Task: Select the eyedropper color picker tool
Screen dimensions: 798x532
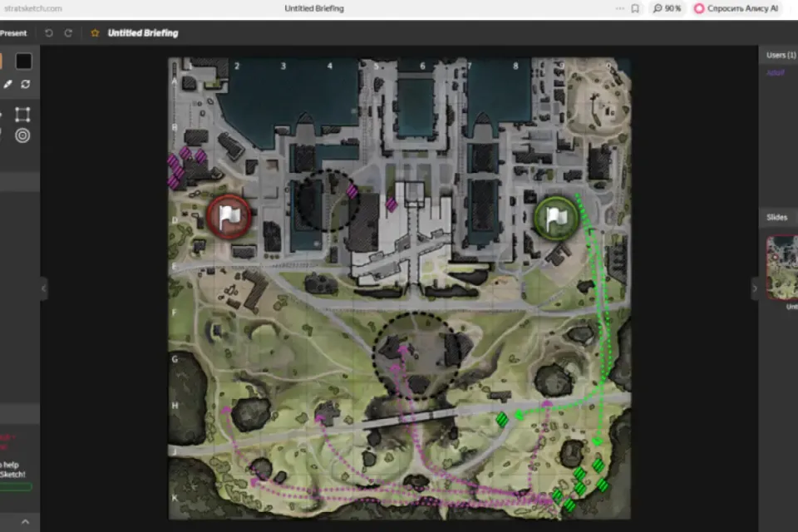Action: pos(7,84)
